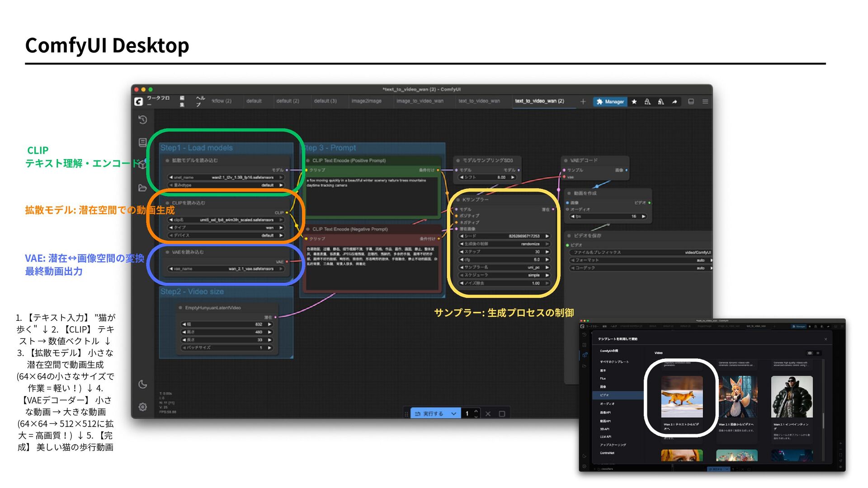
Task: Click the fox thumbnail template card
Action: pos(682,397)
